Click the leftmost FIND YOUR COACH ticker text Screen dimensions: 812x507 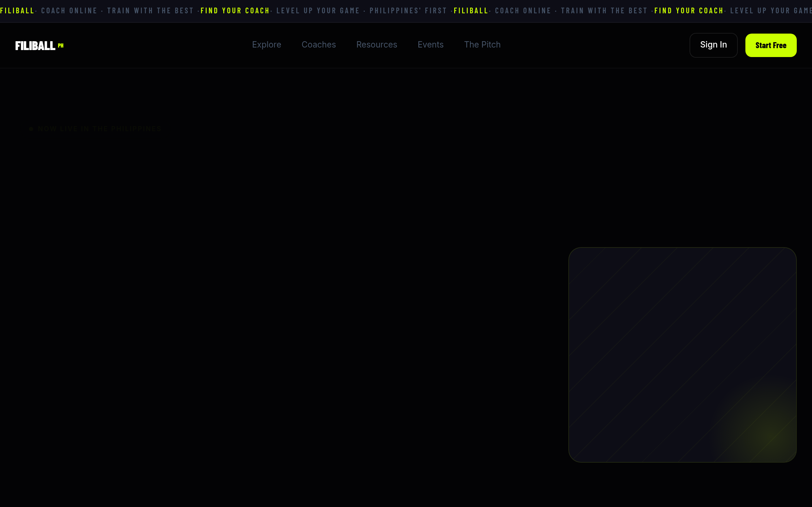pos(235,11)
